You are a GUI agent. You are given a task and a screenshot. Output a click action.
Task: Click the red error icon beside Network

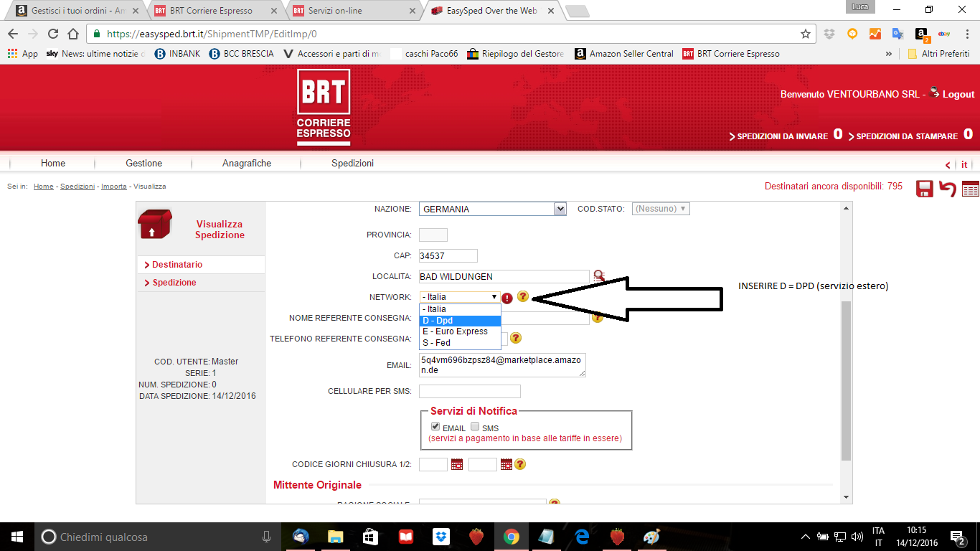pos(507,298)
